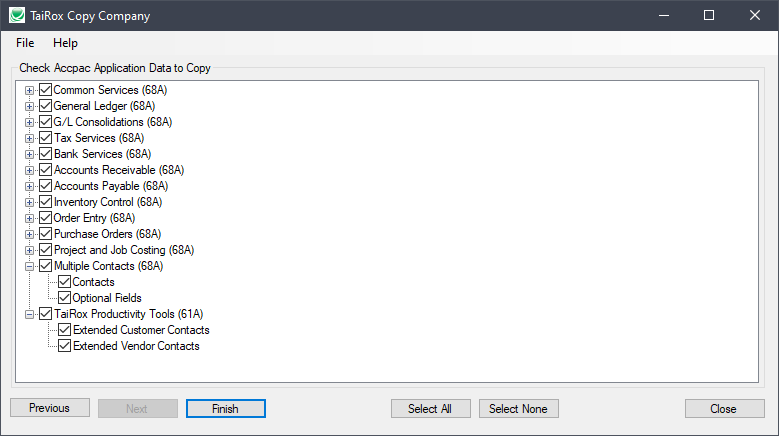Uncheck the Optional Fields checkbox
The width and height of the screenshot is (779, 436).
click(x=65, y=298)
